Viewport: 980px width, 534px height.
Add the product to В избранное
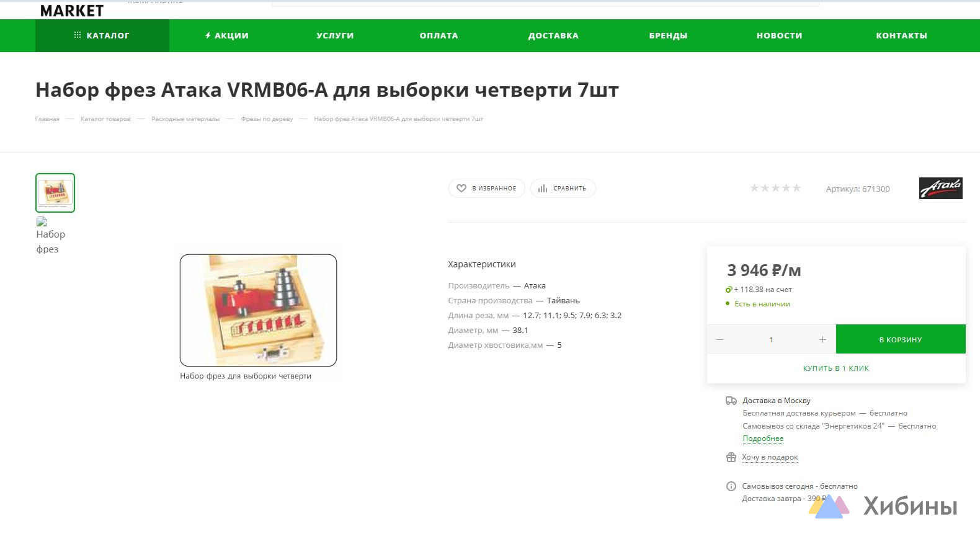point(487,188)
